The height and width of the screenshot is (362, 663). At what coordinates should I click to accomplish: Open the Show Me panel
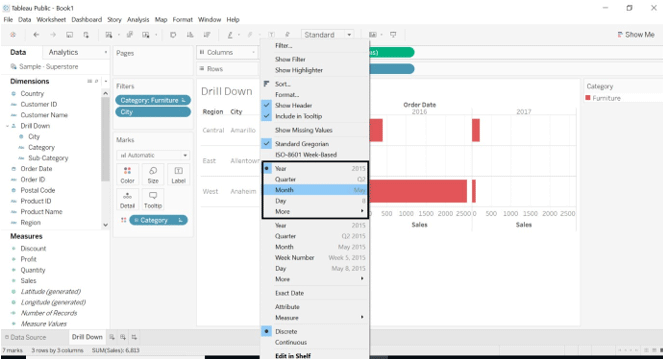coord(636,35)
